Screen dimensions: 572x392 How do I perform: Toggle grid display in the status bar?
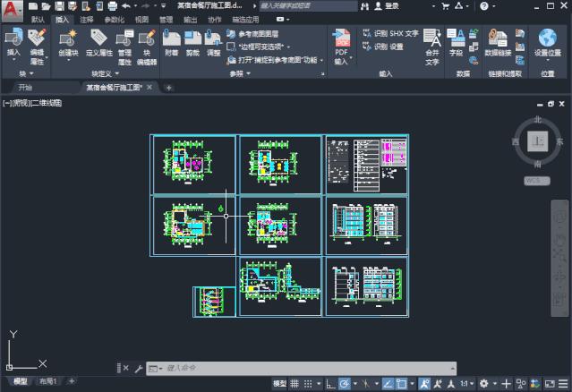pyautogui.click(x=296, y=384)
